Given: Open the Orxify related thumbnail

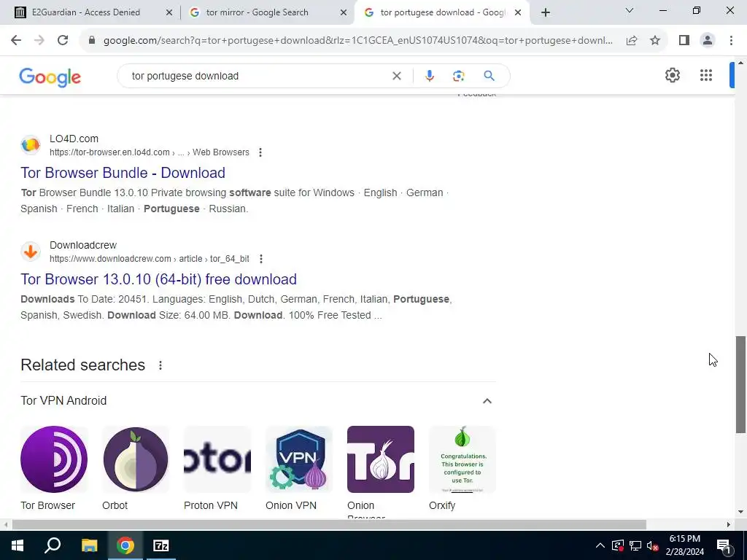Looking at the screenshot, I should (462, 459).
